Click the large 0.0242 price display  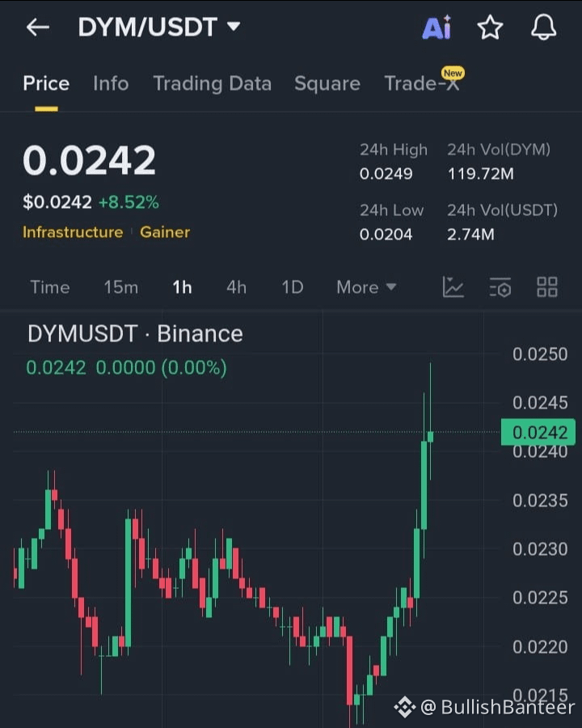pyautogui.click(x=89, y=160)
